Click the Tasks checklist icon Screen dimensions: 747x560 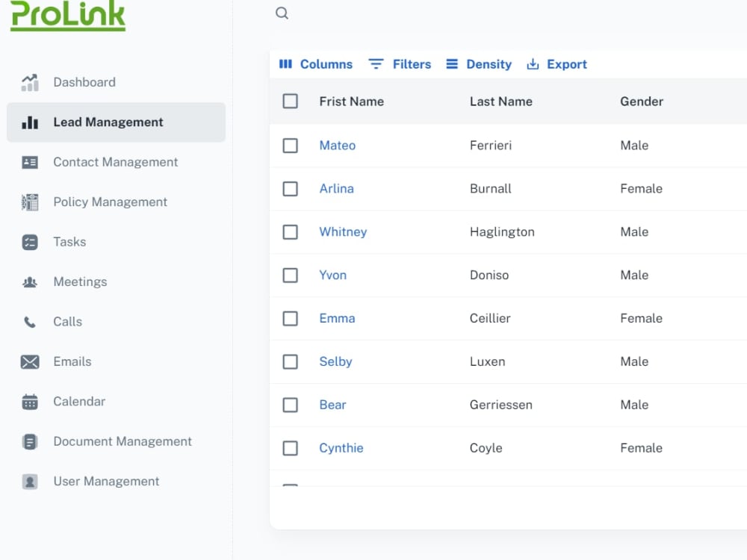30,242
